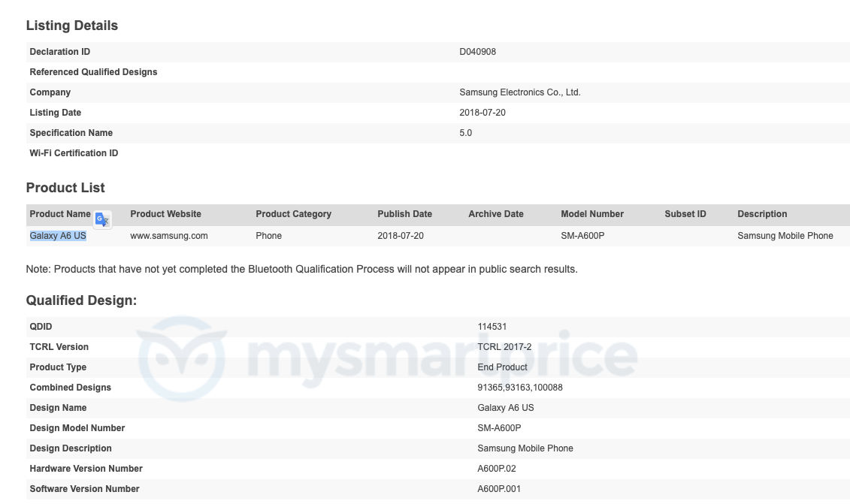Image resolution: width=850 pixels, height=504 pixels.
Task: Click the TCRL Version label
Action: point(59,347)
